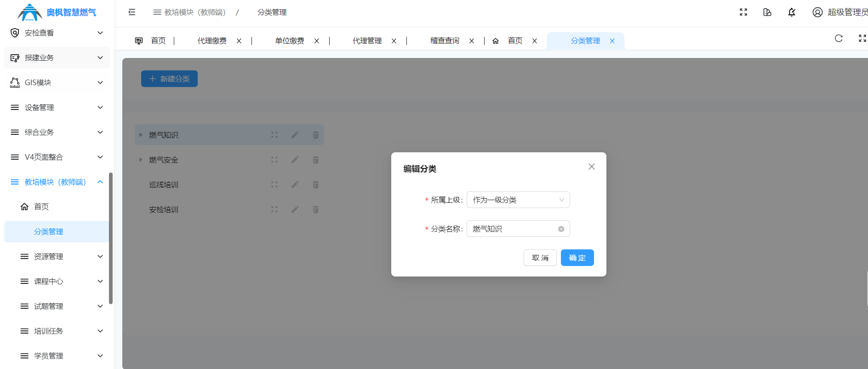Clear the 分类名称 field with clear icon
The height and width of the screenshot is (369, 868).
(561, 229)
